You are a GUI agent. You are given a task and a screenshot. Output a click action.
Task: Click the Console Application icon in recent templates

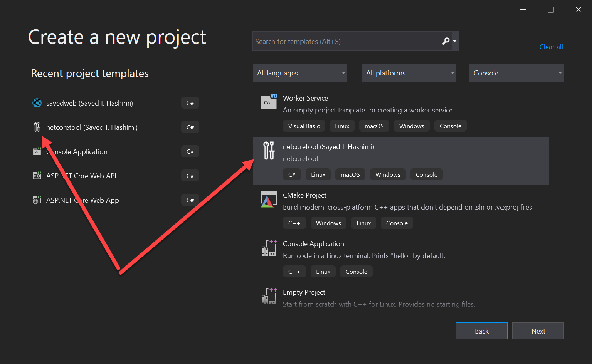(x=37, y=151)
